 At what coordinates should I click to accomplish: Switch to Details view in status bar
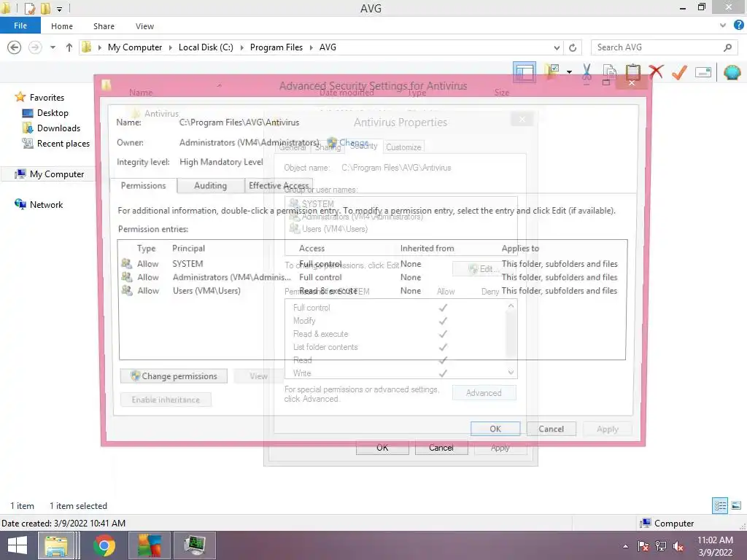[720, 506]
